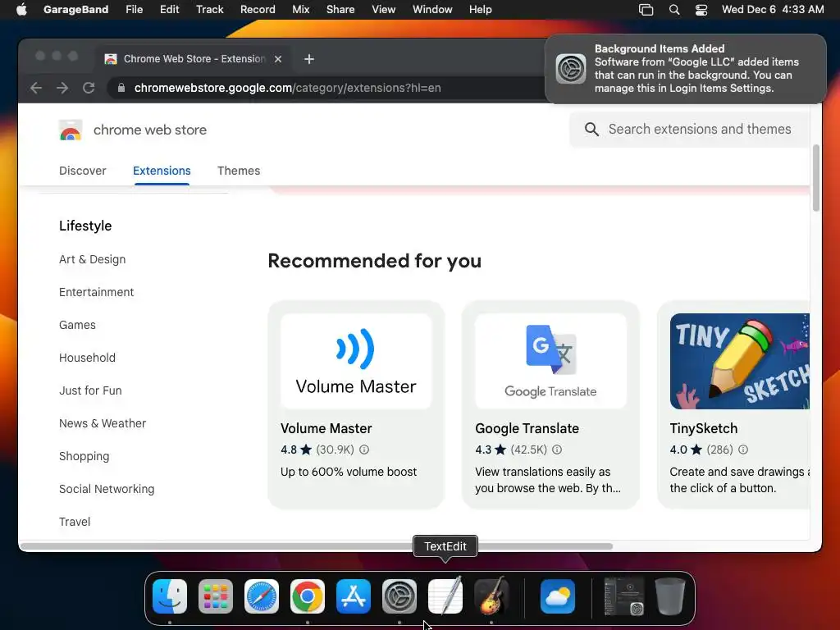Open Launchpad in the Dock
The image size is (840, 630).
pyautogui.click(x=216, y=596)
